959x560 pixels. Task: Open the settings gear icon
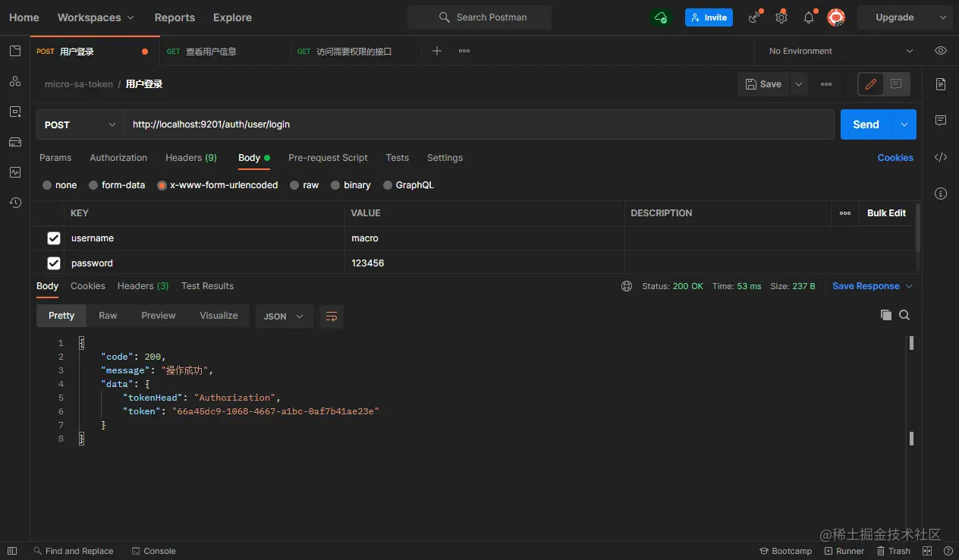pyautogui.click(x=781, y=17)
